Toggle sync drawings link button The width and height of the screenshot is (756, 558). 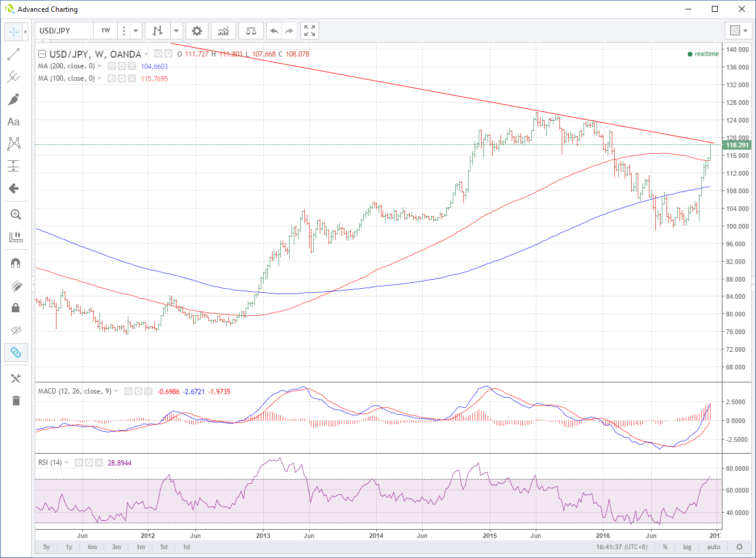click(15, 352)
